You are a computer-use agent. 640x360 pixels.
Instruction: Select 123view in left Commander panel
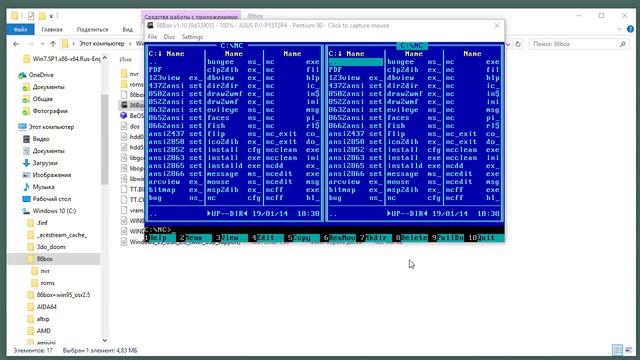click(x=176, y=78)
